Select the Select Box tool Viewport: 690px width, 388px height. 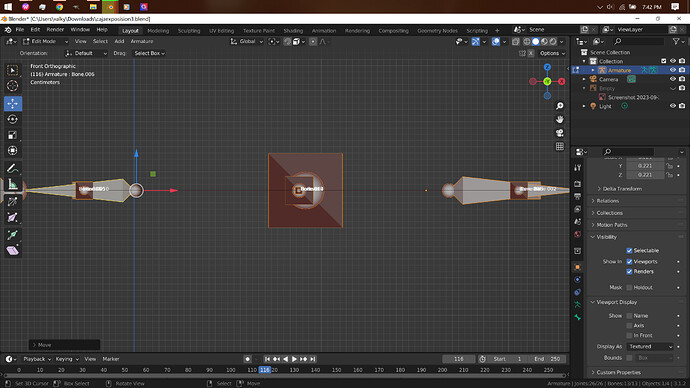point(12,70)
